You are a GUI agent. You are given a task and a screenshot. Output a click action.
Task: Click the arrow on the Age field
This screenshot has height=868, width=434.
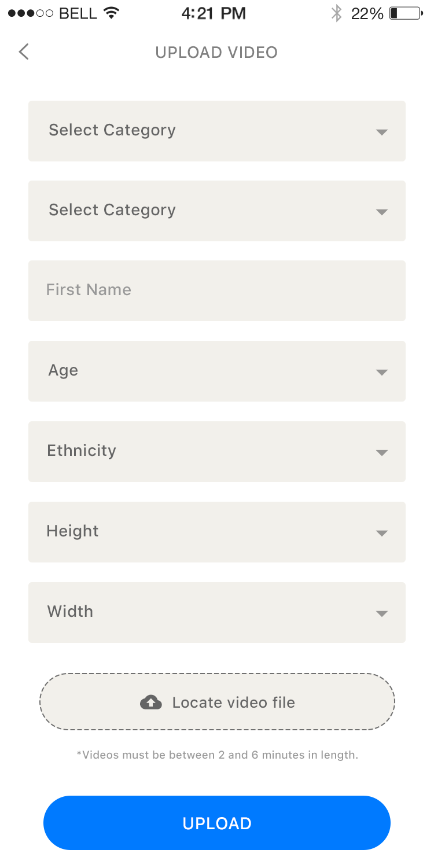(381, 372)
